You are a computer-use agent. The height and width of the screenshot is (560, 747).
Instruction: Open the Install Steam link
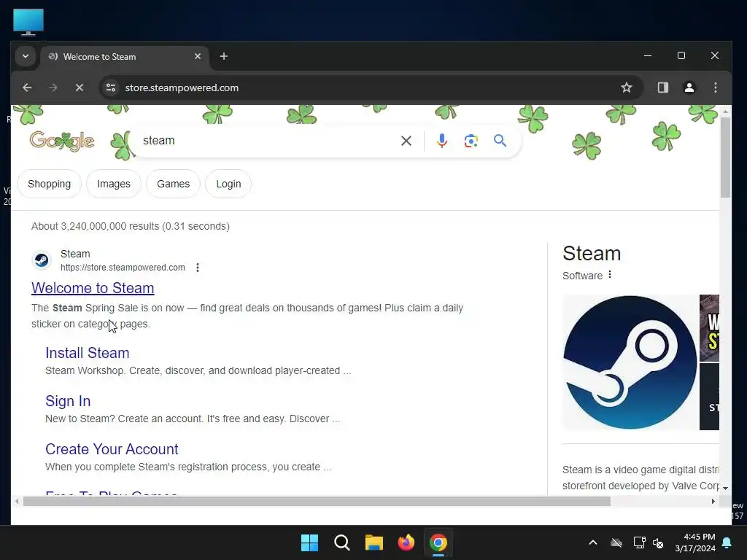coord(88,353)
